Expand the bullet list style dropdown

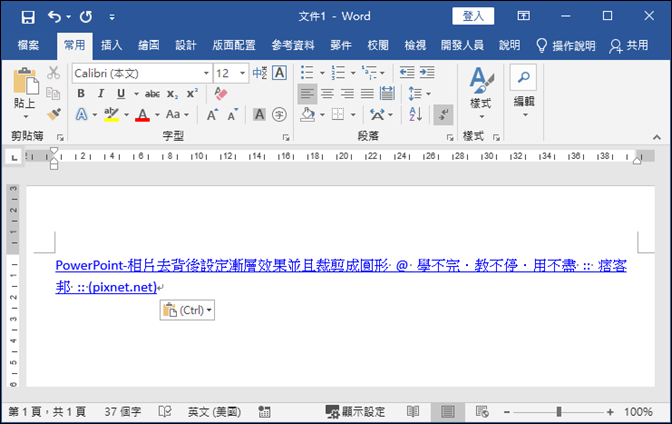pyautogui.click(x=322, y=73)
